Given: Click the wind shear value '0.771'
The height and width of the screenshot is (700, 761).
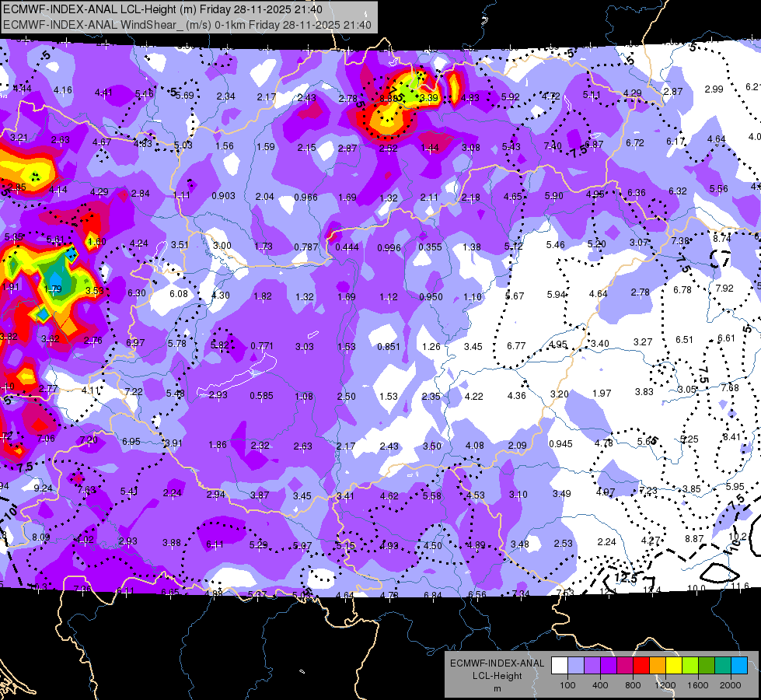Looking at the screenshot, I should (x=262, y=346).
